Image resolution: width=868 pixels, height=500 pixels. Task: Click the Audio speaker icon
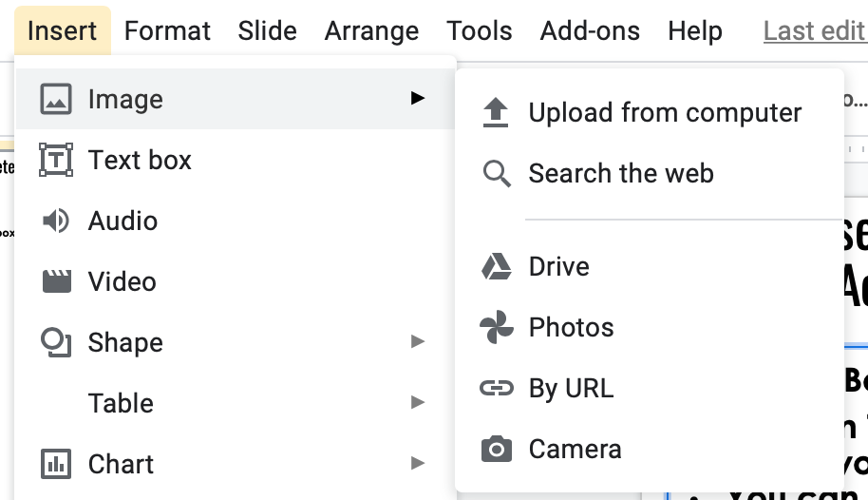(x=56, y=221)
